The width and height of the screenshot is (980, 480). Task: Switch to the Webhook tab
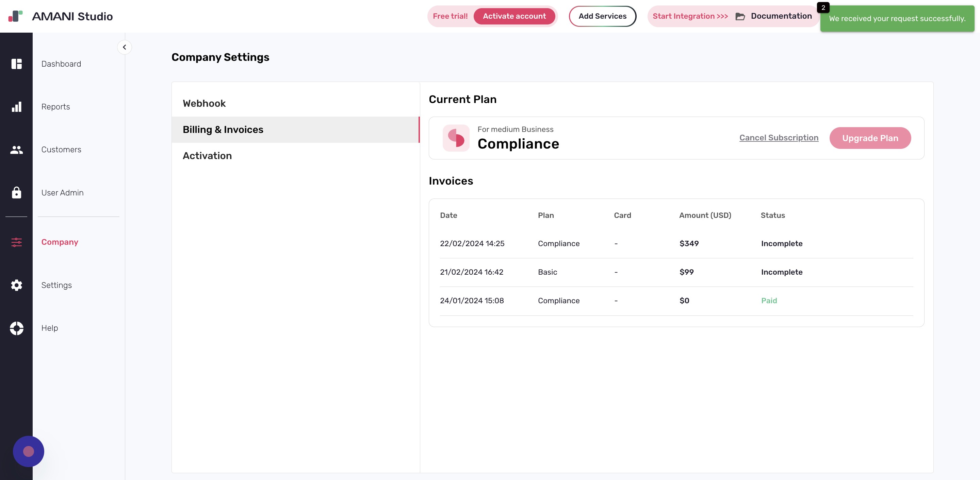click(204, 103)
